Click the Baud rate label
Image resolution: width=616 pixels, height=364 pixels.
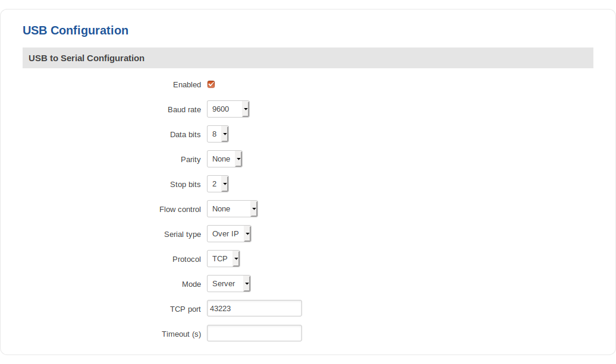[184, 110]
